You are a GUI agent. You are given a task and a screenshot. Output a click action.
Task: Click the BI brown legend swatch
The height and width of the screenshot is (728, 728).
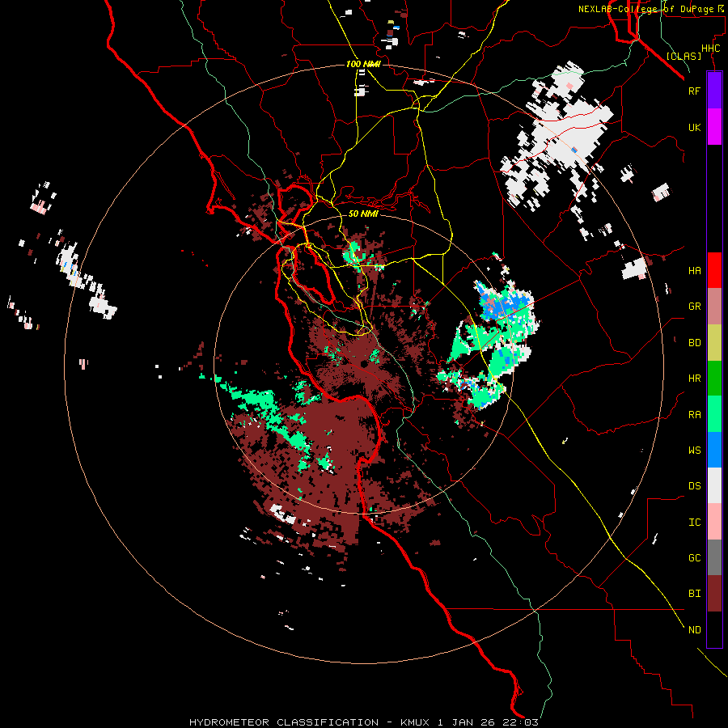coord(714,594)
